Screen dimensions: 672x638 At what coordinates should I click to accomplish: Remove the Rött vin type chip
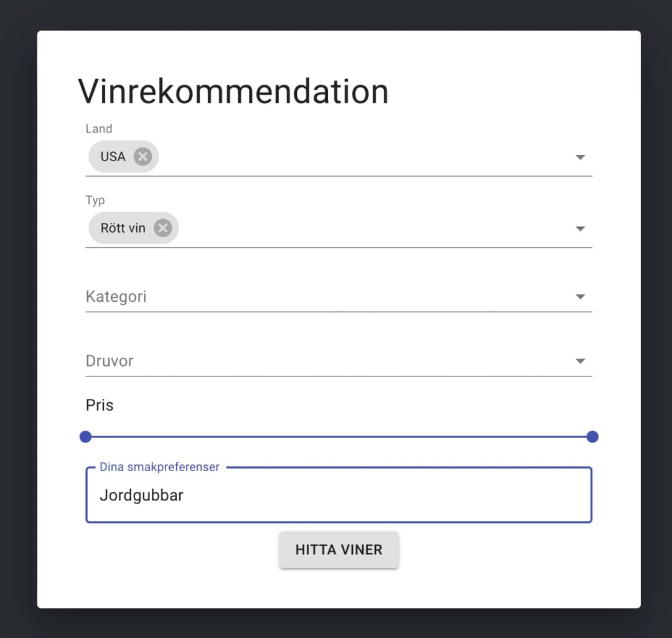tap(162, 228)
